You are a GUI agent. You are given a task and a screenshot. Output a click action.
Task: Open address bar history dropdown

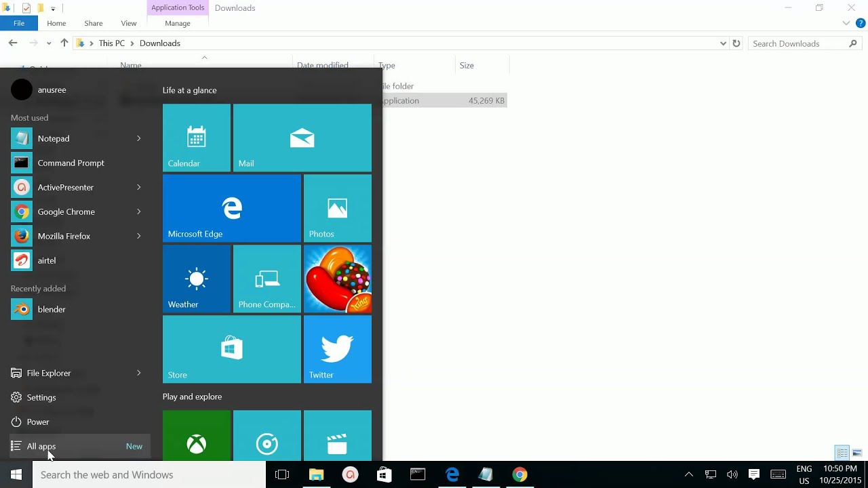[723, 43]
